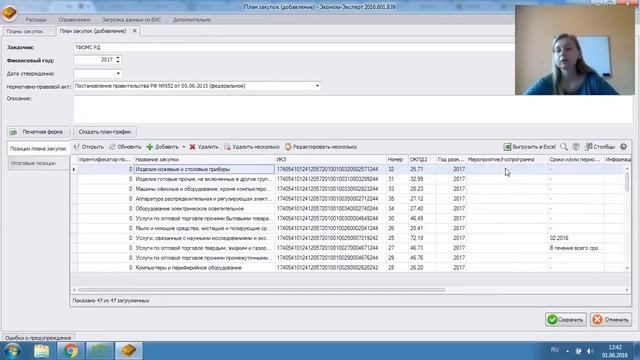Click the Заказчик input field
The width and height of the screenshot is (640, 360).
tap(294, 47)
